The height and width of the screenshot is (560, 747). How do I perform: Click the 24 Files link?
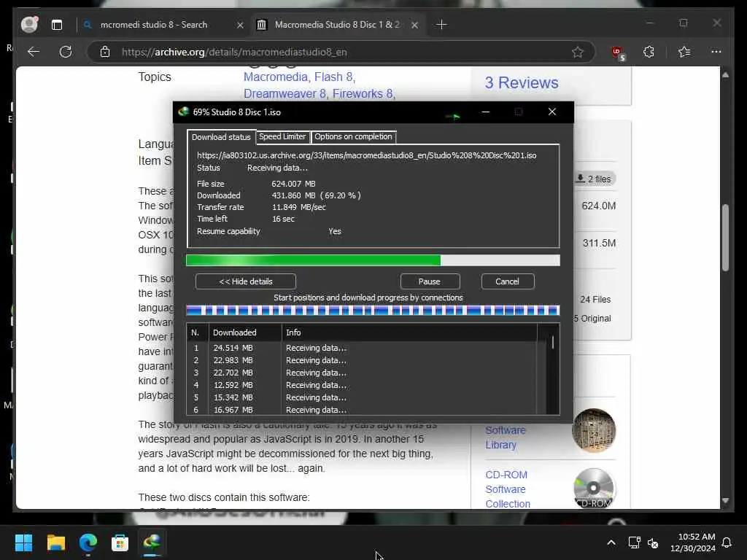[x=595, y=300]
